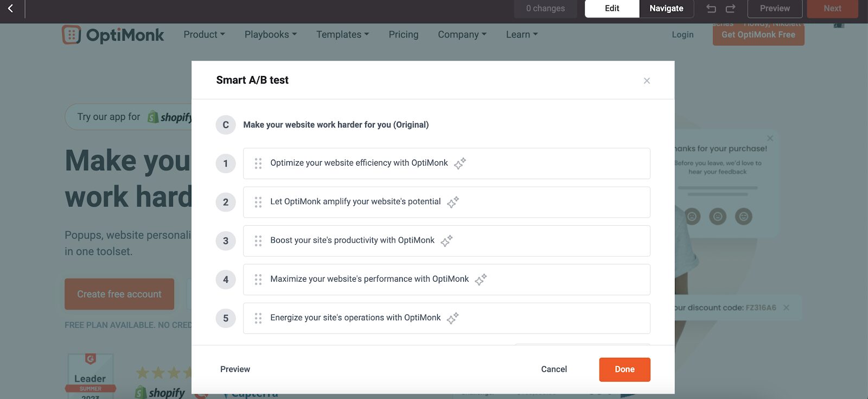The image size is (868, 399).
Task: Edit the 'Optimize your website efficiency' text field
Action: (359, 163)
